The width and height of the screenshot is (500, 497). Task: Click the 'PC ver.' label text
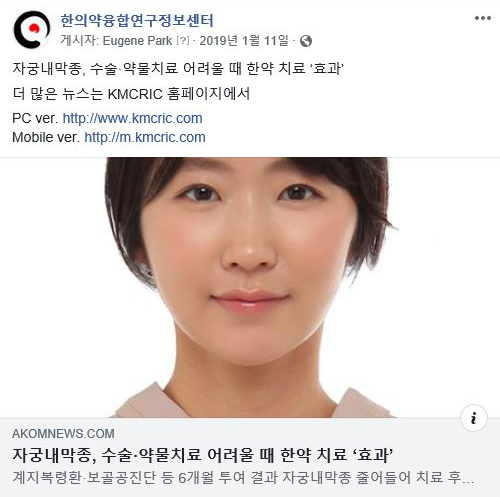[35, 118]
